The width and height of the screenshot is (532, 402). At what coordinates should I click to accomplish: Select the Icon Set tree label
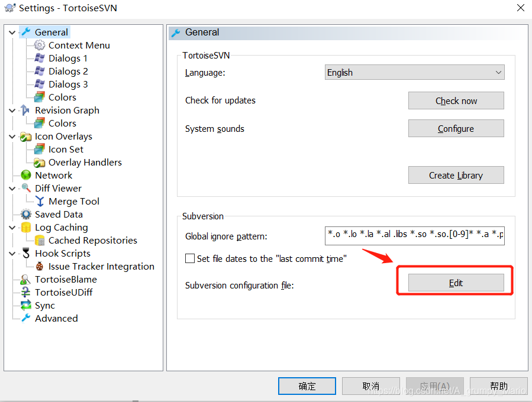tap(66, 149)
